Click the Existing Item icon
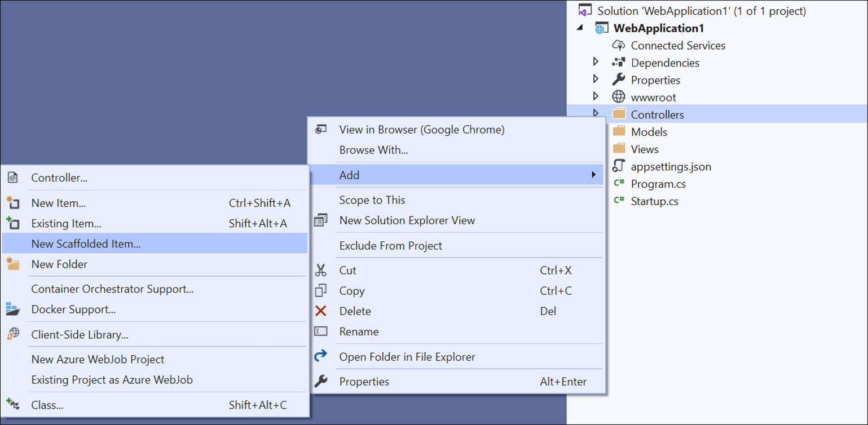Screen dimensions: 868x425 point(12,223)
